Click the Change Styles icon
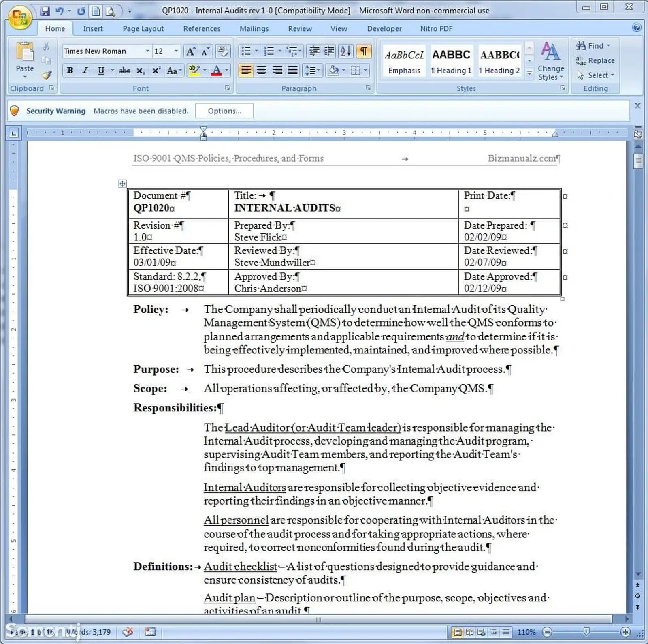This screenshot has width=648, height=644. [551, 61]
